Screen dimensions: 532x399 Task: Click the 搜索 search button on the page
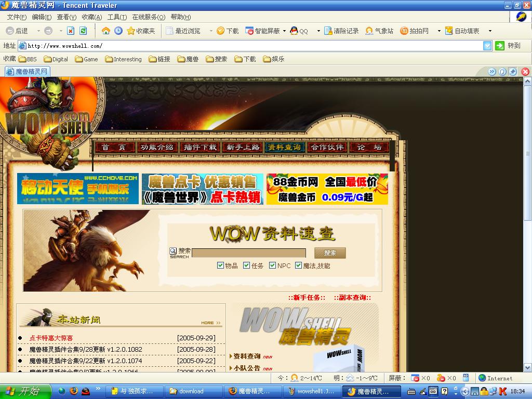click(330, 253)
